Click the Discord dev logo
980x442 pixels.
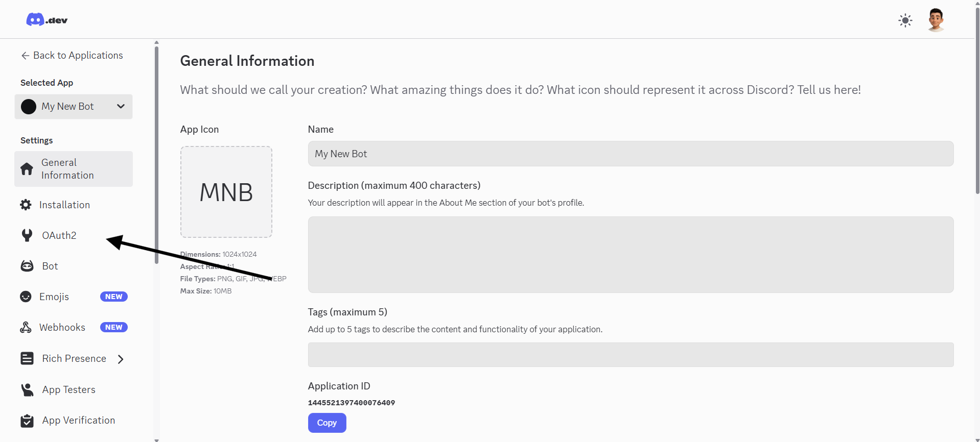coord(46,20)
